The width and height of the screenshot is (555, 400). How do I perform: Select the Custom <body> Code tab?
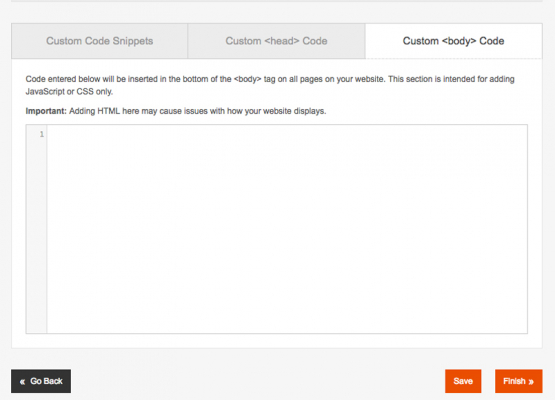(453, 41)
